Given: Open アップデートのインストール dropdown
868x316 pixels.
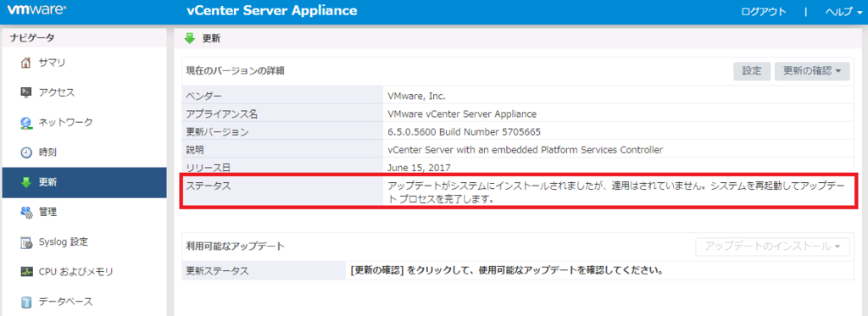Looking at the screenshot, I should [x=772, y=247].
